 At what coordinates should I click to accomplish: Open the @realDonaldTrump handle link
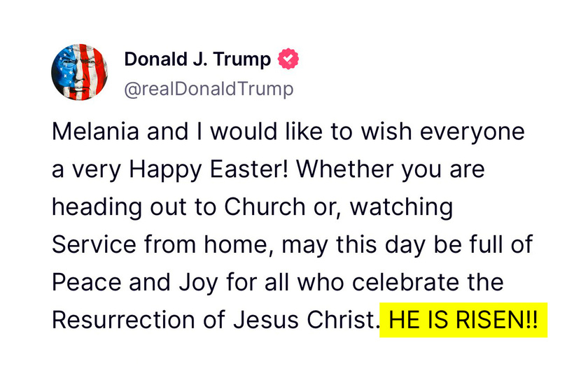tap(209, 89)
